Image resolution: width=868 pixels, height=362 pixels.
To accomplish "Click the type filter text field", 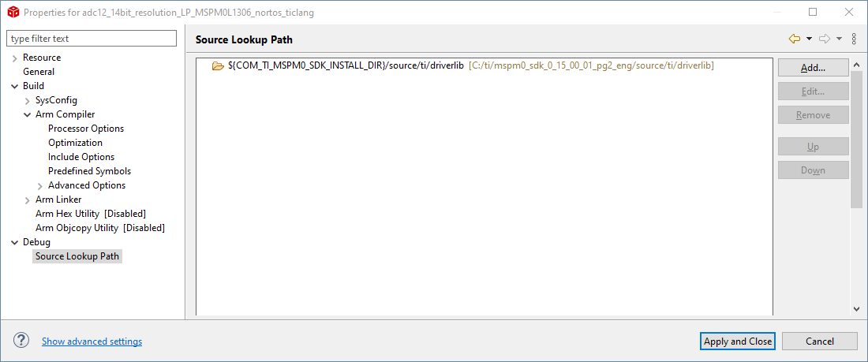I will pos(92,39).
